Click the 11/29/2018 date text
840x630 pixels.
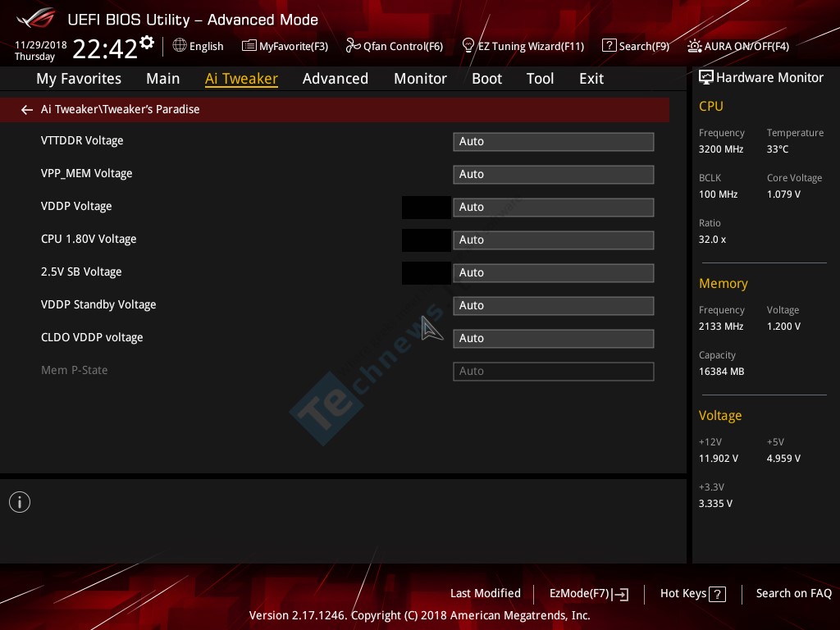point(41,44)
